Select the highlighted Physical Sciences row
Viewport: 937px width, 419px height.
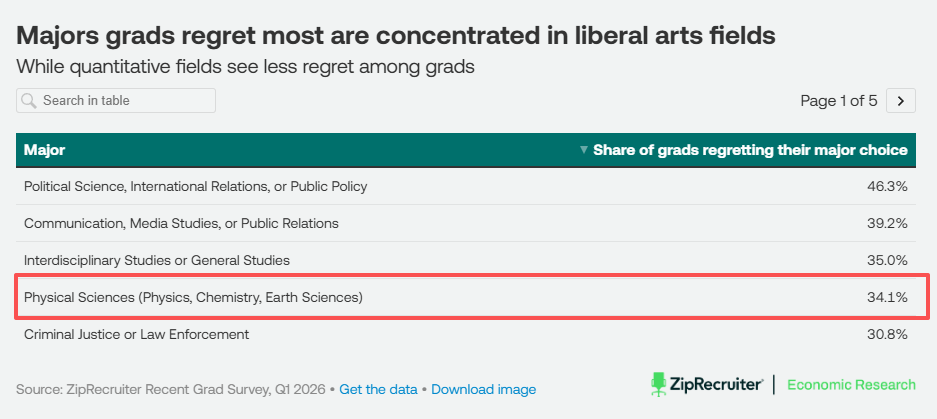(472, 297)
